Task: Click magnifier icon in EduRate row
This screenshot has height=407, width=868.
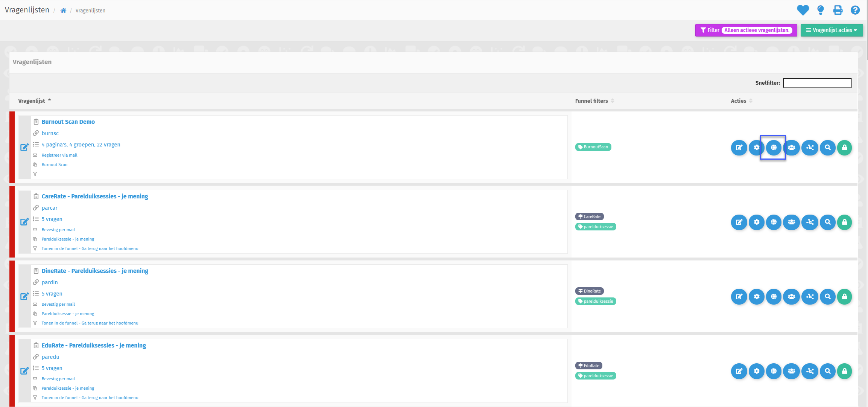Action: click(x=827, y=371)
